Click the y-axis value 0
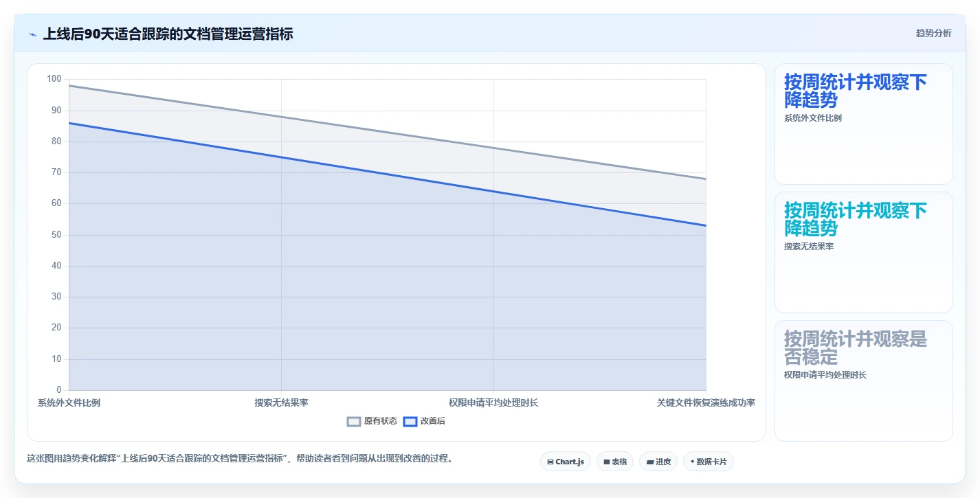This screenshot has height=498, width=980. click(59, 390)
